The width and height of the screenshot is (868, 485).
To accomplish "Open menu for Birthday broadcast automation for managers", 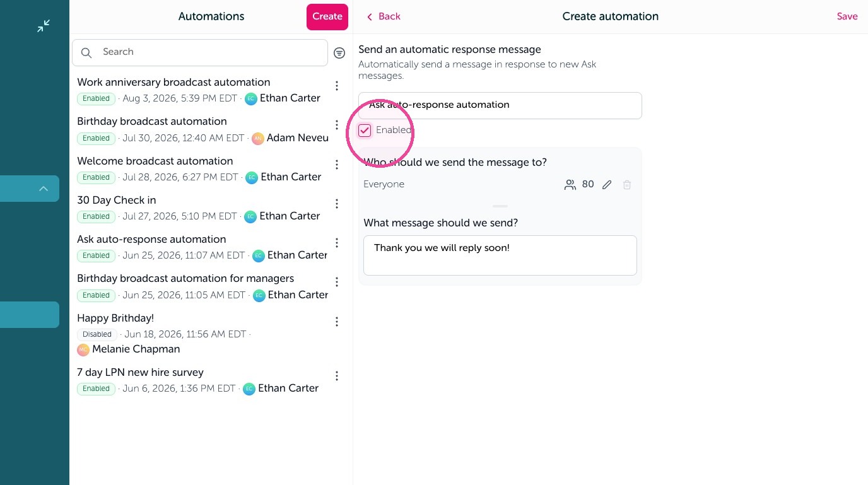I will point(337,282).
